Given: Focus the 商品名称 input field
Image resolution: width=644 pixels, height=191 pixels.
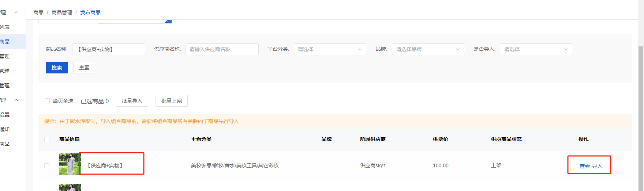Looking at the screenshot, I should pyautogui.click(x=109, y=49).
